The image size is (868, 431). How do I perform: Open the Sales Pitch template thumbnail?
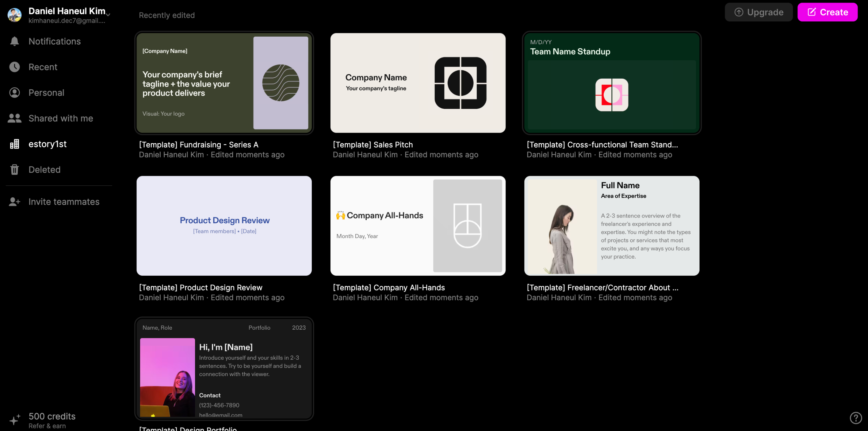[x=418, y=83]
